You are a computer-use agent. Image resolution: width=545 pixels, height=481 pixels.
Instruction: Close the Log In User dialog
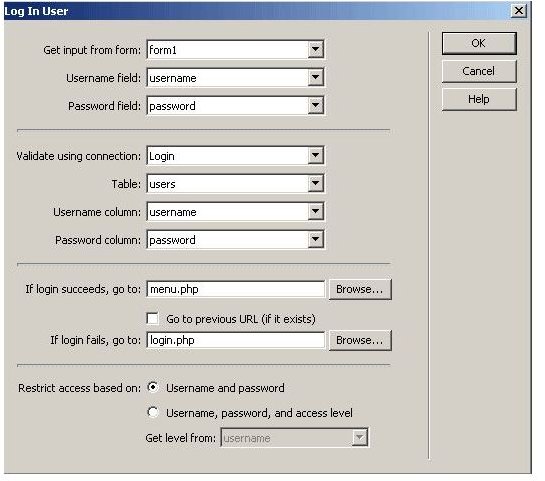pyautogui.click(x=519, y=11)
